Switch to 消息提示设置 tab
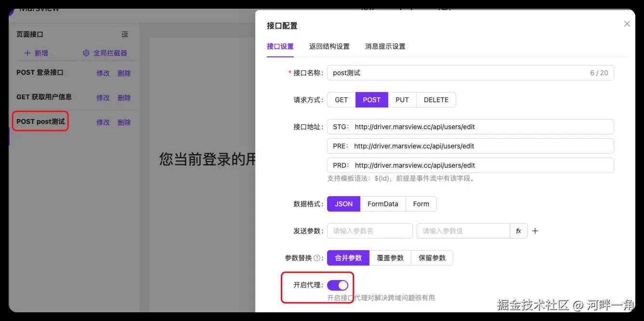This screenshot has height=321, width=644. [x=385, y=46]
